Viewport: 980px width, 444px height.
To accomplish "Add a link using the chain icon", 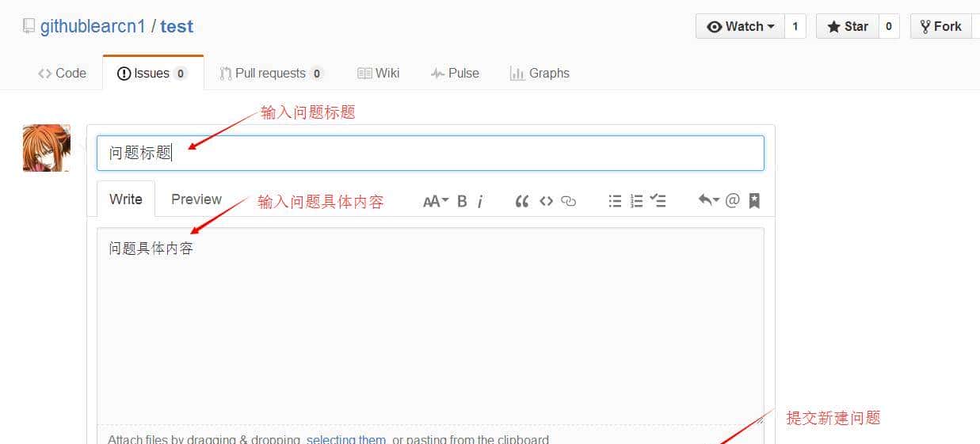I will 568,201.
